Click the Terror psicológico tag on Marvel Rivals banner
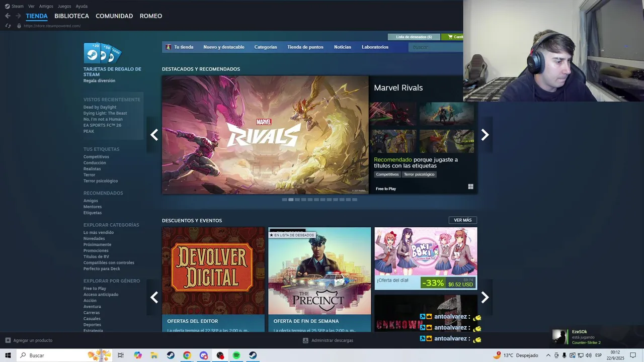Screen dimensions: 644x362 (x=419, y=174)
